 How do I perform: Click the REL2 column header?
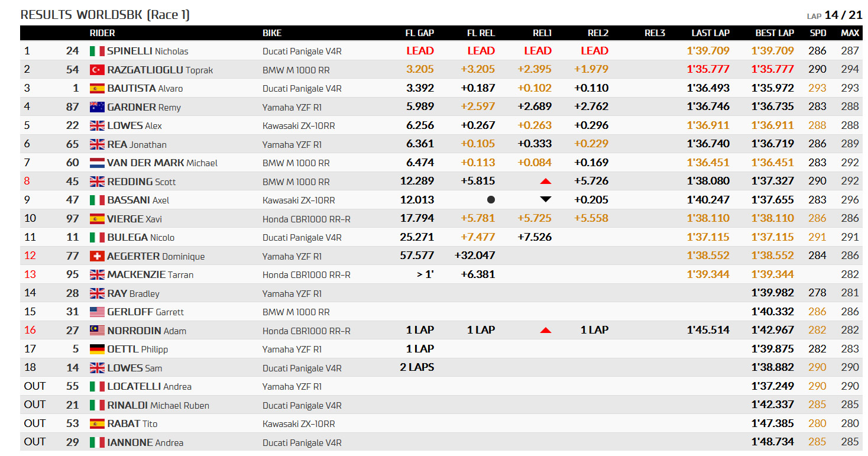(598, 33)
